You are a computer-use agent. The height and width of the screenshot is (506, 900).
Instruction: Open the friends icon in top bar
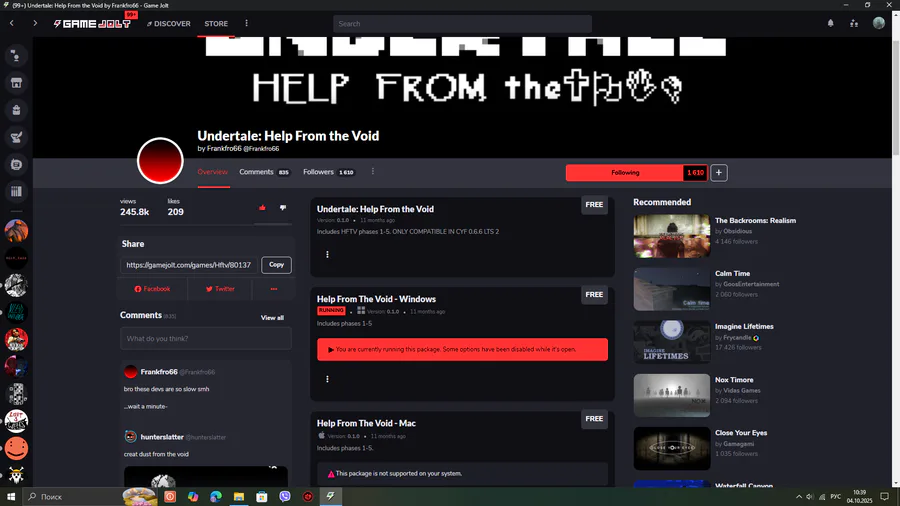(854, 24)
